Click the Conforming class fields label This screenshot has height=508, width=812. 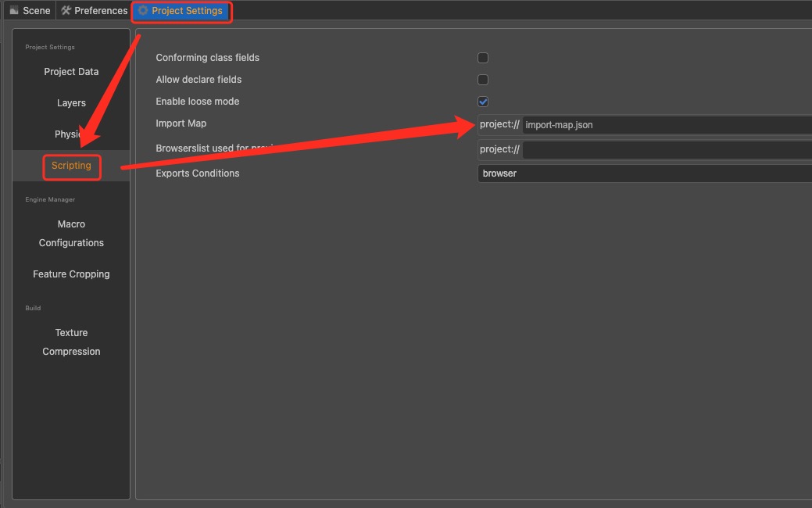tap(207, 58)
